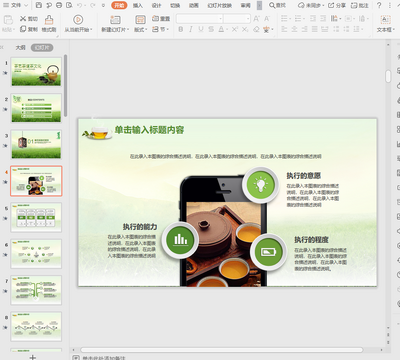Image resolution: width=400 pixels, height=360 pixels.
Task: Open the Review (审阅) ribbon tab
Action: coord(246,5)
